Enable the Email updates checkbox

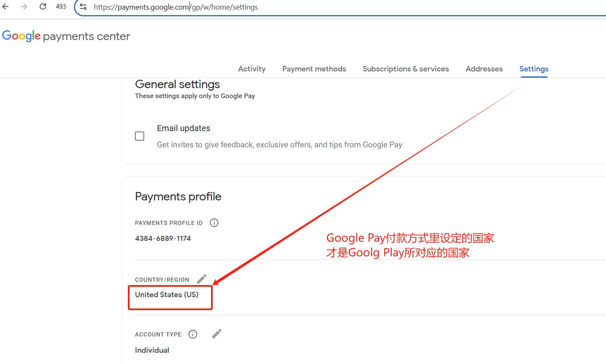coord(140,136)
